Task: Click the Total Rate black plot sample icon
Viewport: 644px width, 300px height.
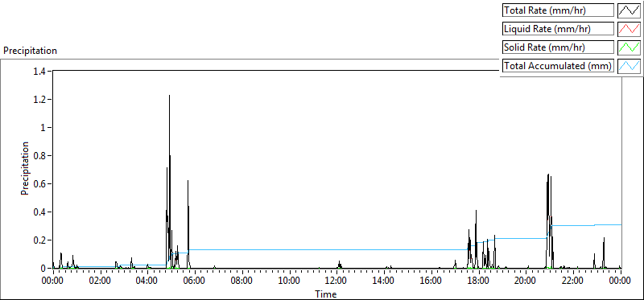Action: (x=629, y=10)
